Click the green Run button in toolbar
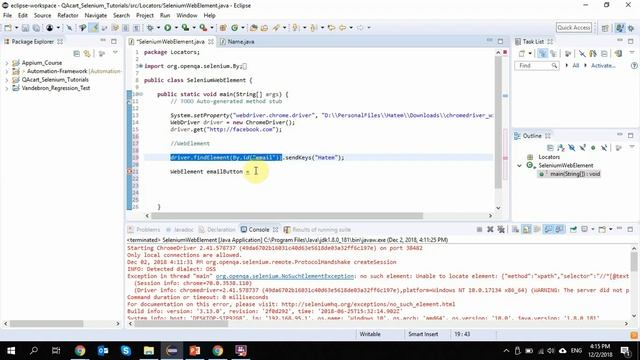Image resolution: width=640 pixels, height=360 pixels. 168,28
